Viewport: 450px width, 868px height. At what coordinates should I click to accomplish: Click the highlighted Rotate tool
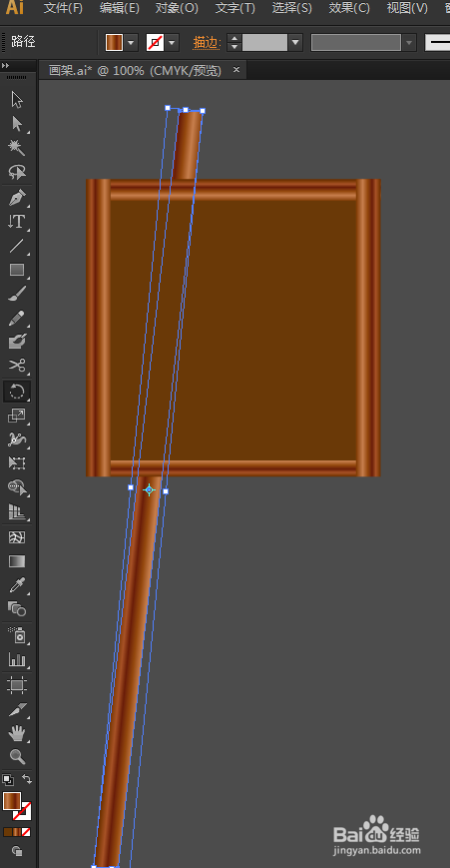[17, 392]
